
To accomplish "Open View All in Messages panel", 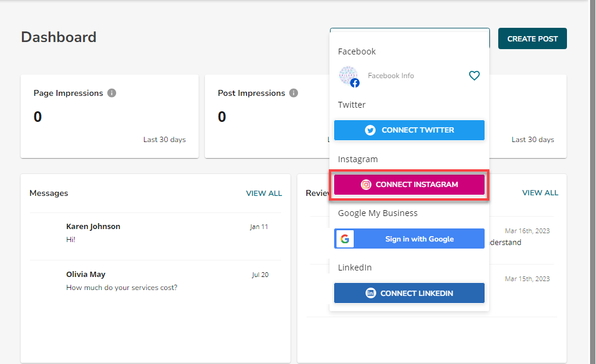I will [x=264, y=193].
